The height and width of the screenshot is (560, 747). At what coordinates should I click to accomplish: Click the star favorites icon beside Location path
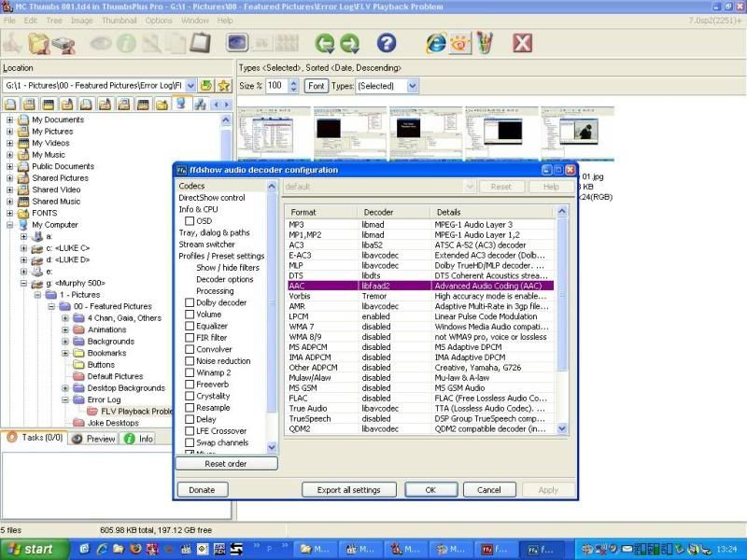[223, 86]
